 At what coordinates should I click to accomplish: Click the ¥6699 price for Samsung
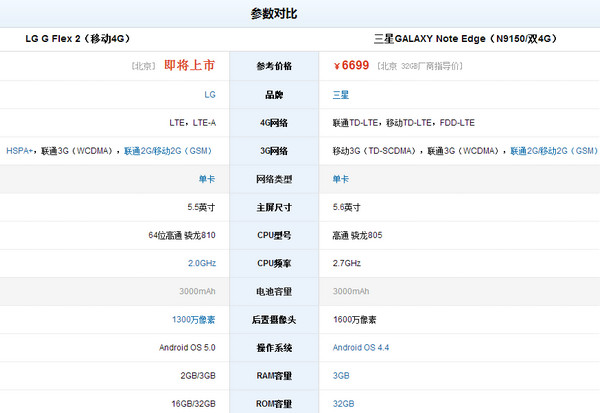point(352,66)
